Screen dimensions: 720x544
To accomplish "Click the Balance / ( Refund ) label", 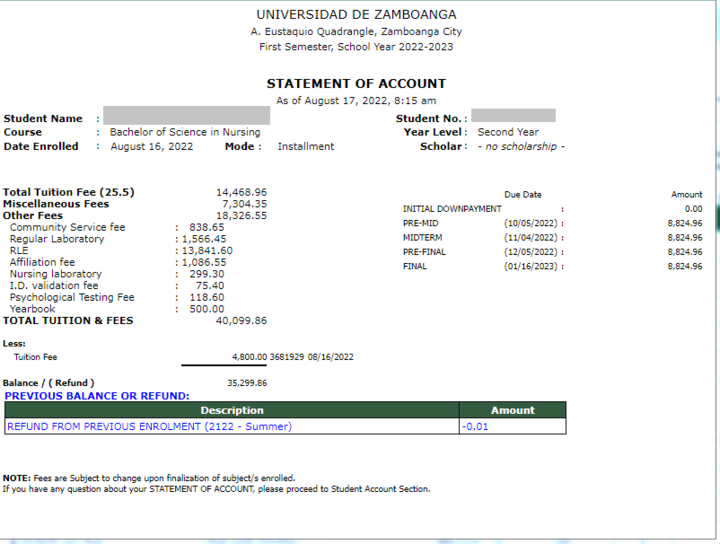I will point(49,383).
